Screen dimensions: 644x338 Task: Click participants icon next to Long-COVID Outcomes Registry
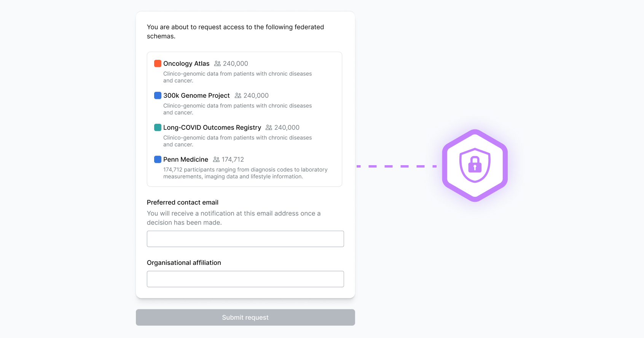269,128
